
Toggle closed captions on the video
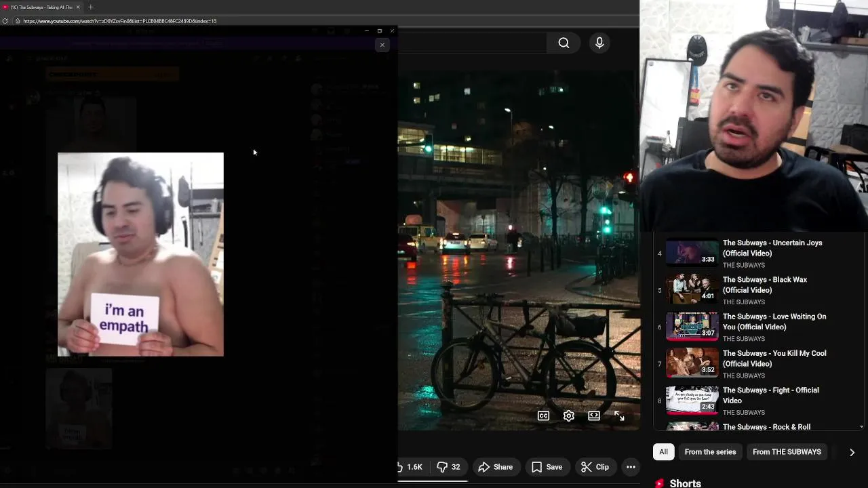point(543,416)
